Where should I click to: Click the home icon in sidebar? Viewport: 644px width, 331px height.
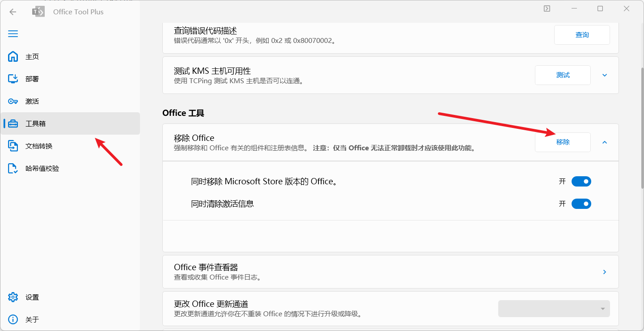(13, 57)
